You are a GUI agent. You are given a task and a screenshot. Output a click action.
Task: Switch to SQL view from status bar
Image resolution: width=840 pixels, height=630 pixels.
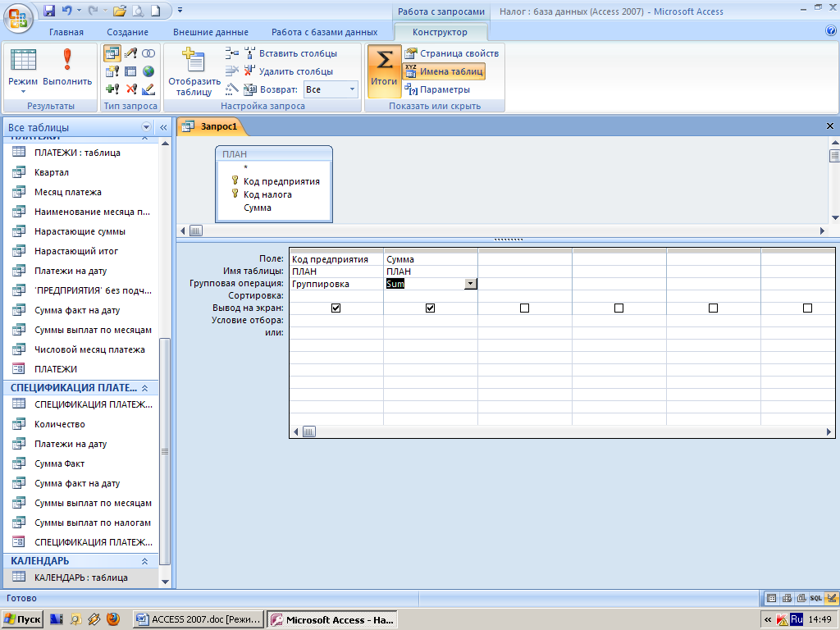816,598
